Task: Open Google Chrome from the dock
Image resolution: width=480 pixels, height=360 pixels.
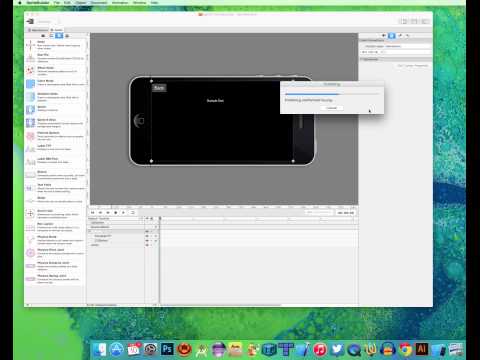Action: tap(405, 350)
